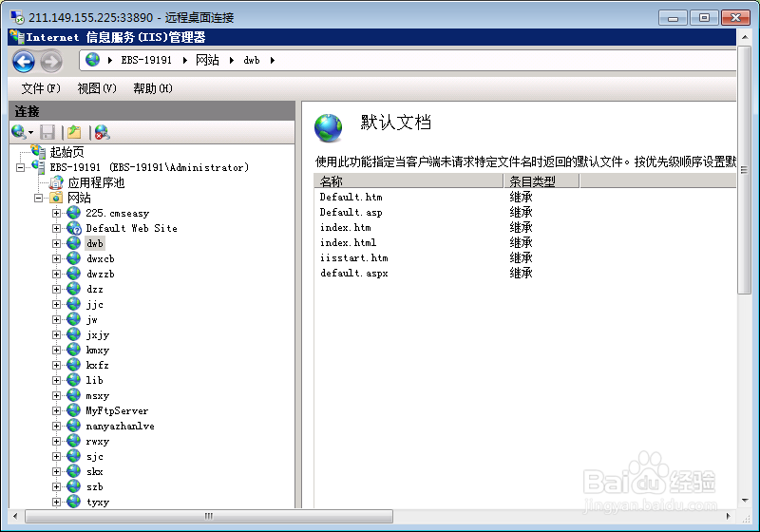Click the globe icon beside nanyazhanlve
The image size is (760, 532).
point(74,426)
